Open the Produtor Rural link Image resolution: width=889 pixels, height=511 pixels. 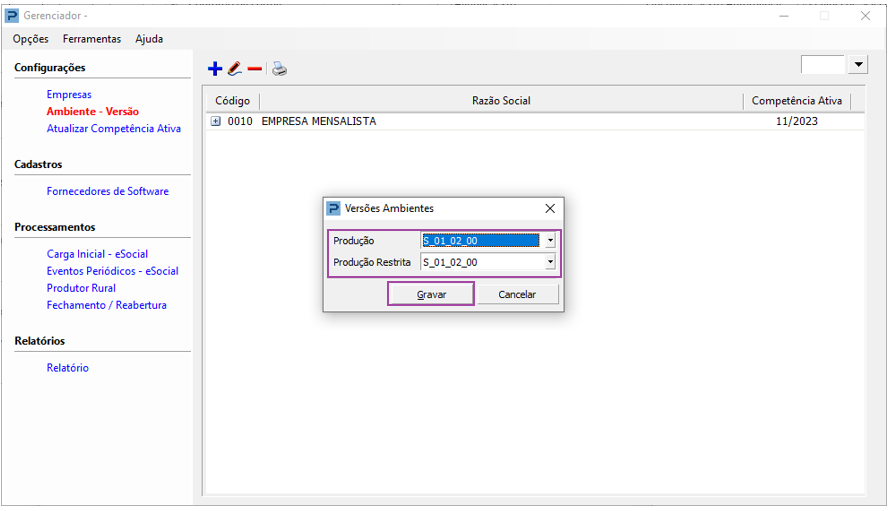coord(81,288)
